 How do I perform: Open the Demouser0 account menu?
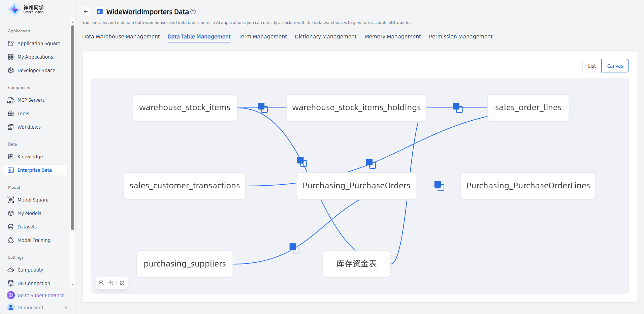coord(30,307)
